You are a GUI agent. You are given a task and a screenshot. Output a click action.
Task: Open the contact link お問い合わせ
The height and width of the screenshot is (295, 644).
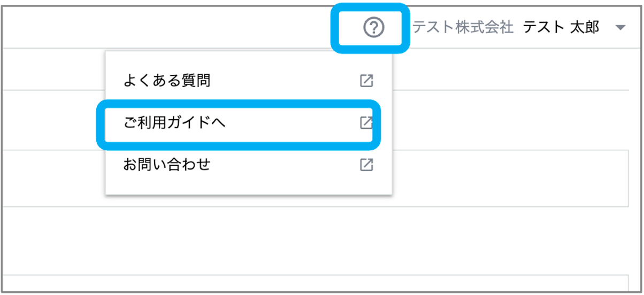pos(166,165)
